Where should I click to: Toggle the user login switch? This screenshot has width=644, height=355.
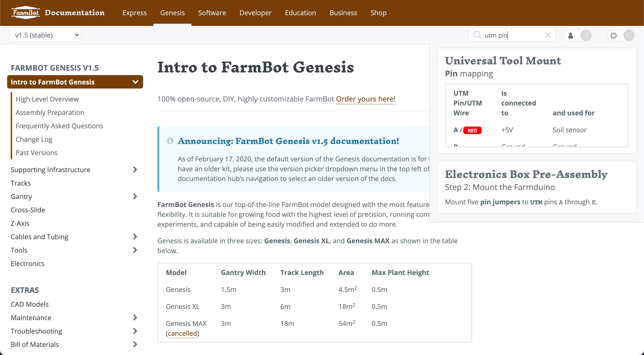click(x=586, y=36)
